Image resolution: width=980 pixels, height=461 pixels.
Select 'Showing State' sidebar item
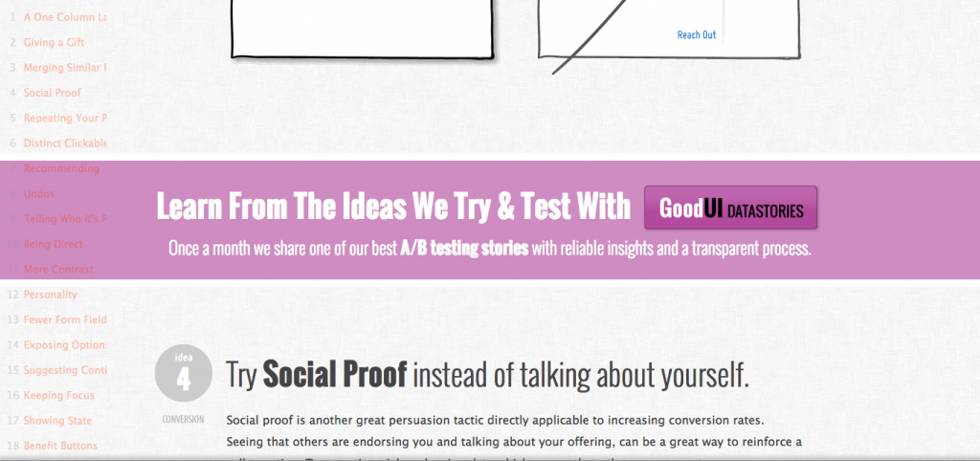pos(57,421)
